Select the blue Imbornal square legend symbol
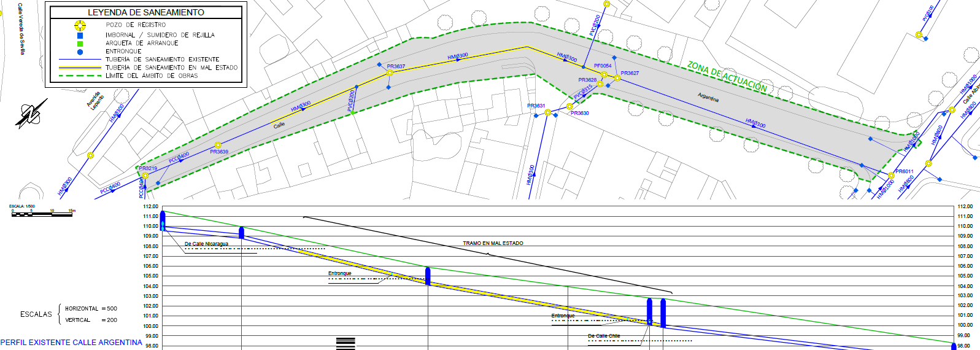This screenshot has height=350, width=980. tap(80, 36)
